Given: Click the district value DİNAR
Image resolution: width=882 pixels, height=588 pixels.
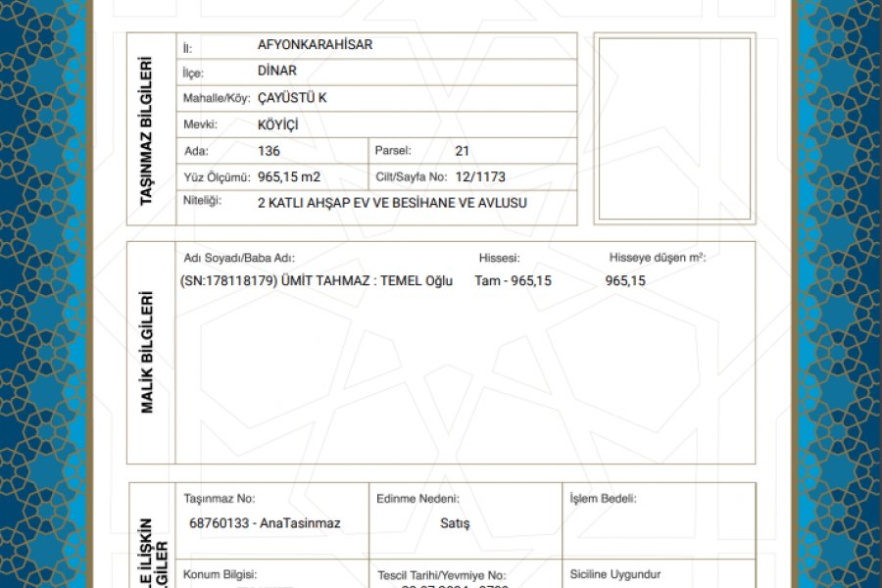Looking at the screenshot, I should (276, 71).
